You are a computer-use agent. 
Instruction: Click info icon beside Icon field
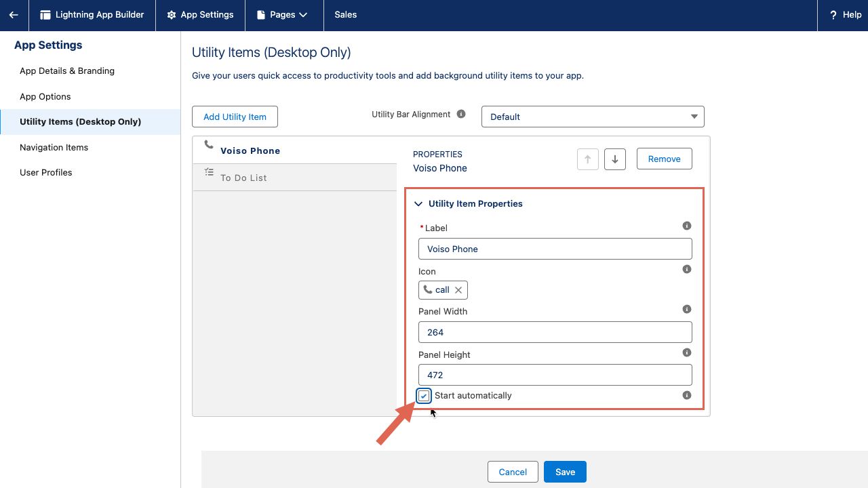pyautogui.click(x=687, y=269)
